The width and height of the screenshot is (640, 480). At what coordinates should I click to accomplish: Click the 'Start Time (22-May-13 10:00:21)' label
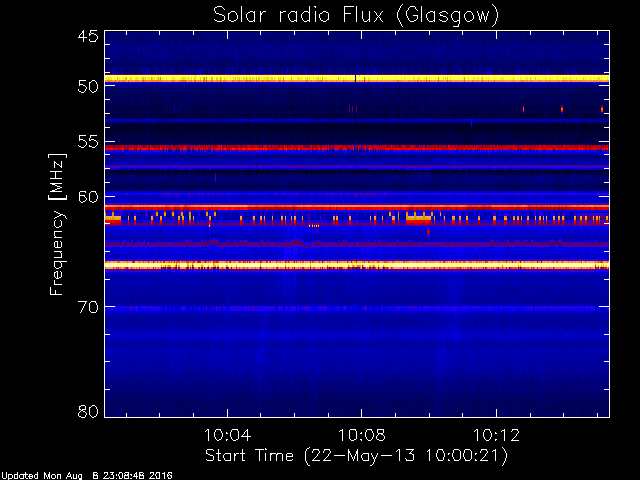coord(356,456)
